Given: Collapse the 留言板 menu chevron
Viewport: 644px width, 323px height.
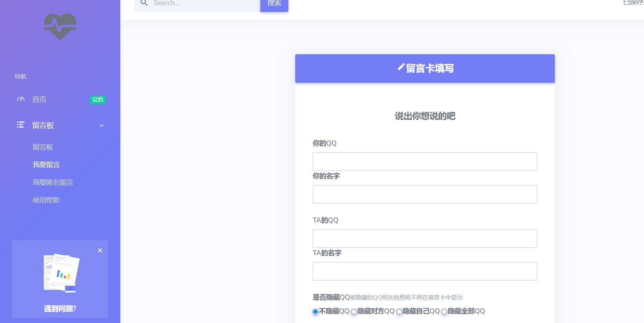Looking at the screenshot, I should click(102, 126).
